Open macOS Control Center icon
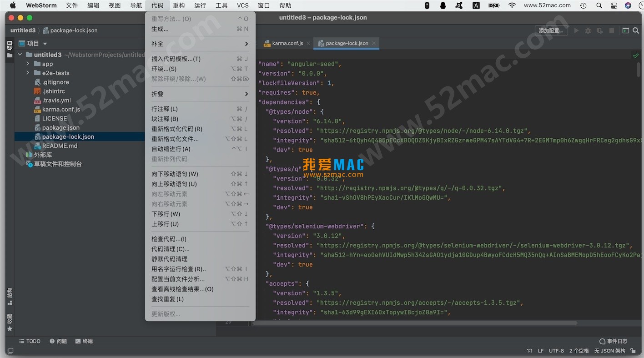644x358 pixels. [x=614, y=5]
